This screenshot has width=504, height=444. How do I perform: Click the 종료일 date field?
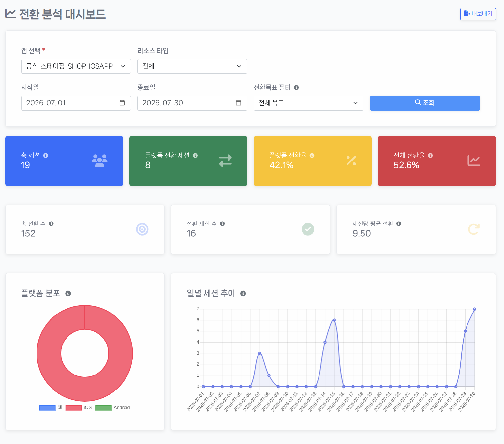192,103
